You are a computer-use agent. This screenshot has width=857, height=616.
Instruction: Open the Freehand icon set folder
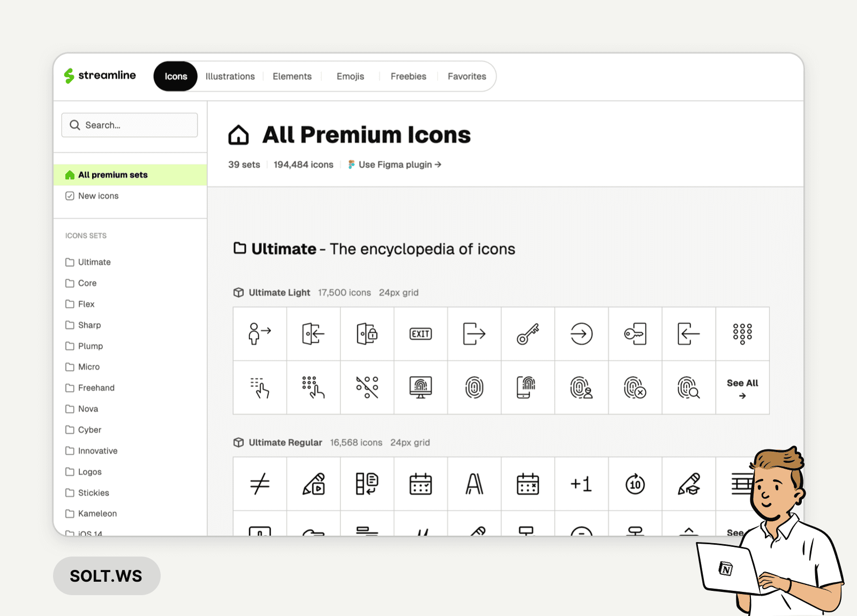tap(90, 388)
